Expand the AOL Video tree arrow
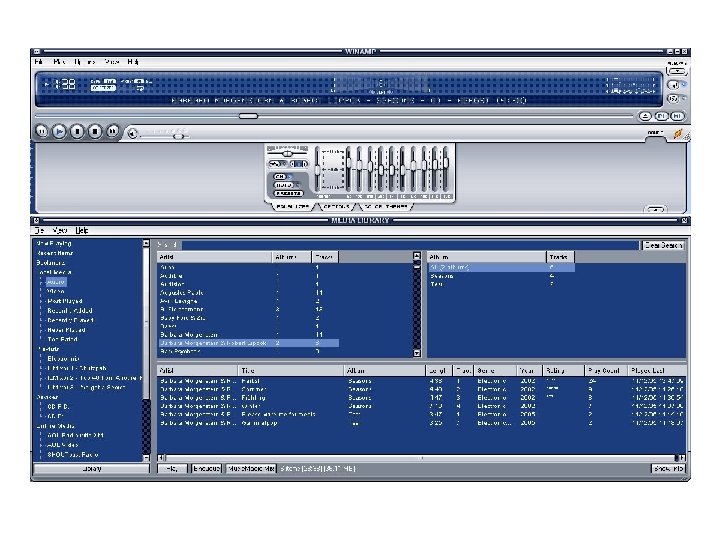The width and height of the screenshot is (720, 540). [x=41, y=445]
